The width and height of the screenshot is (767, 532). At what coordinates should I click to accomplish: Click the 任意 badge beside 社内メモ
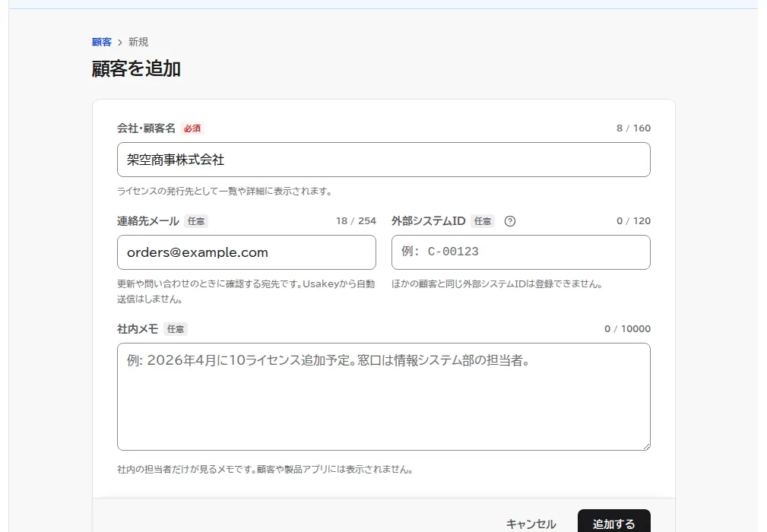point(176,330)
